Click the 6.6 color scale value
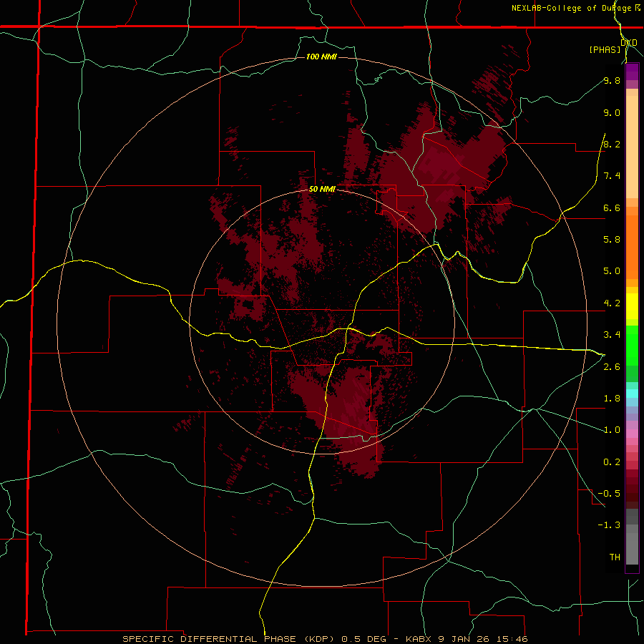This screenshot has height=644, width=644. (x=612, y=208)
